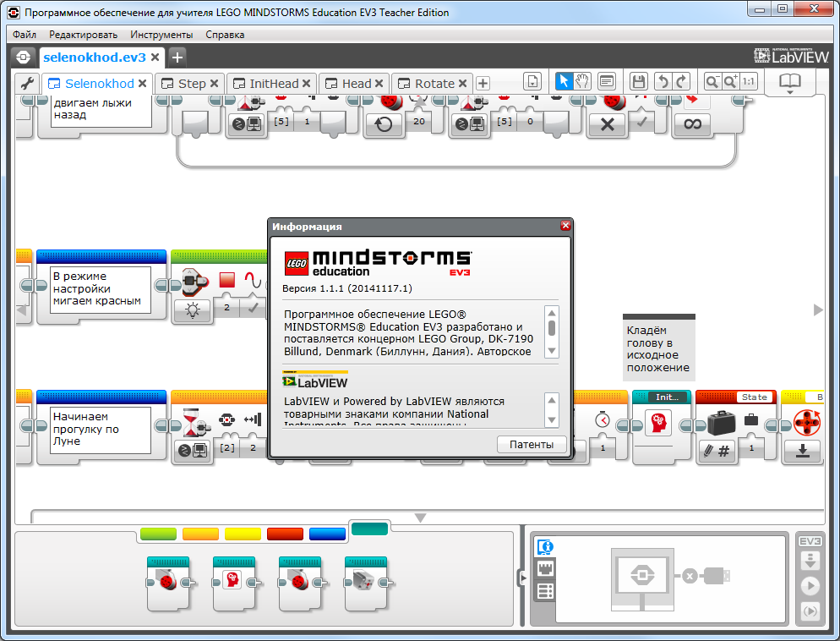The image size is (840, 641).
Task: Select the red Data Operations palette tab
Action: (285, 534)
